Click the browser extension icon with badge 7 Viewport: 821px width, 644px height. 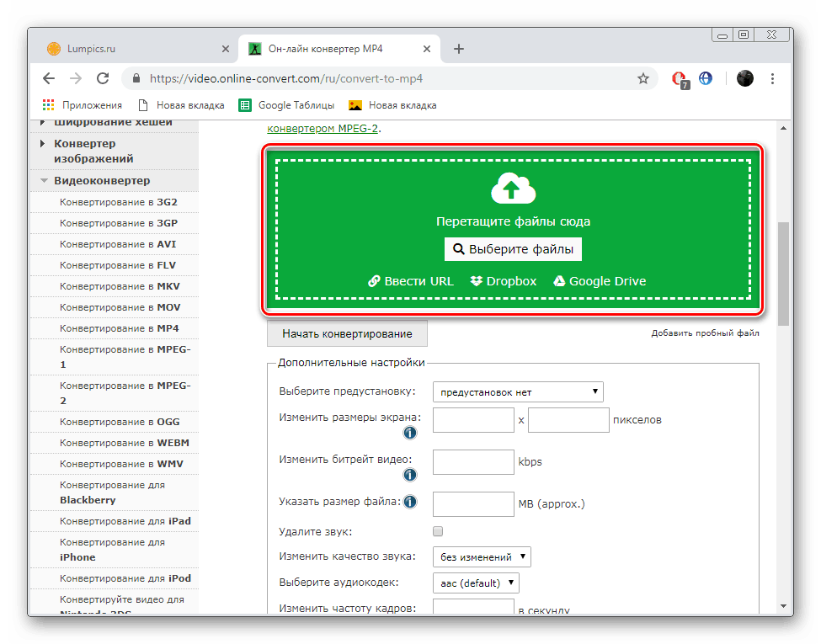click(680, 78)
